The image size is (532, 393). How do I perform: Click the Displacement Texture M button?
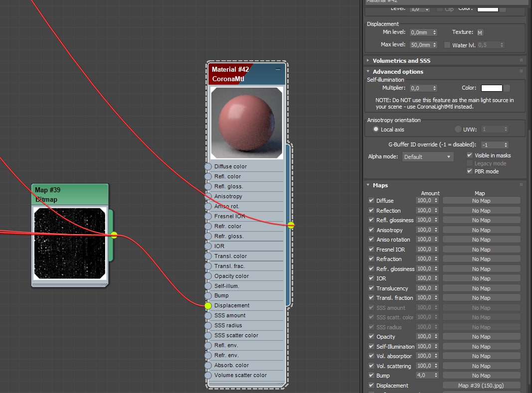point(480,32)
